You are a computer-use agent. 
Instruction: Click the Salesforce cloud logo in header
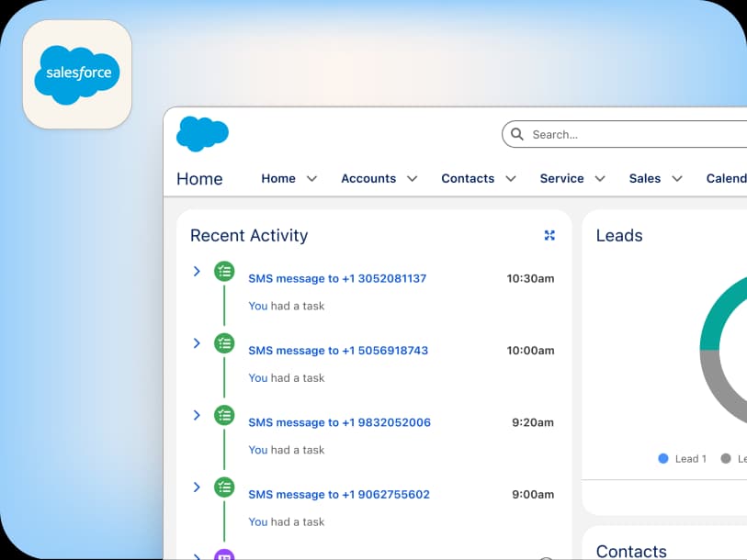click(202, 134)
